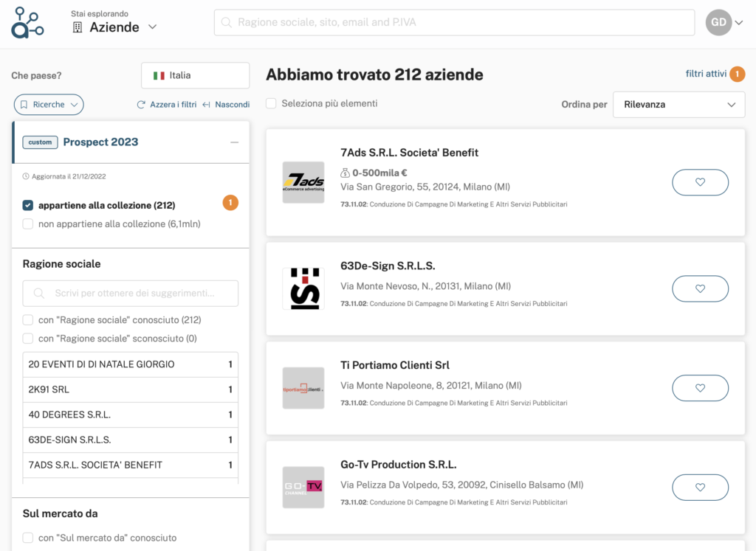756x551 pixels.
Task: Click the Atoka logo icon
Action: (x=27, y=23)
